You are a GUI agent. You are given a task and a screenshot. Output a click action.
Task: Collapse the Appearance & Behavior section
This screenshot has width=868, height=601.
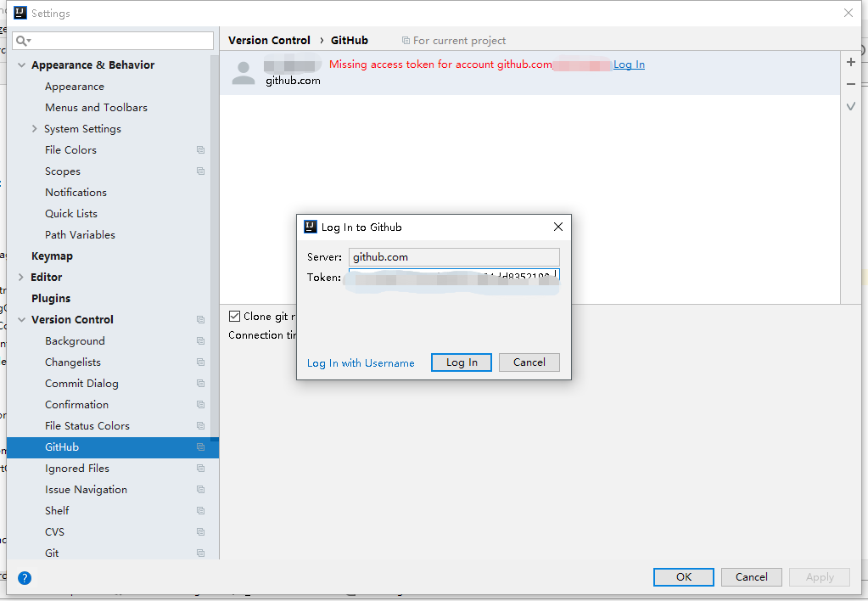pyautogui.click(x=21, y=65)
